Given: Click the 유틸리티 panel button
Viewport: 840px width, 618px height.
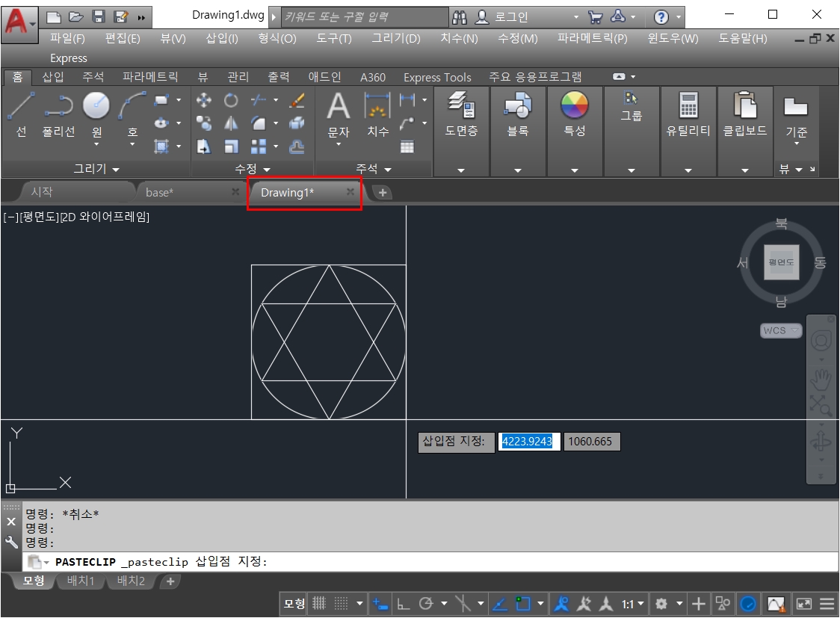Looking at the screenshot, I should pos(688,114).
